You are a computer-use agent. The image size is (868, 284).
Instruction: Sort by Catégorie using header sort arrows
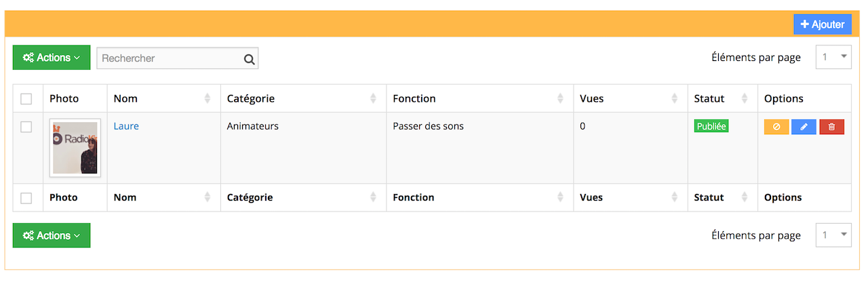coord(373,98)
